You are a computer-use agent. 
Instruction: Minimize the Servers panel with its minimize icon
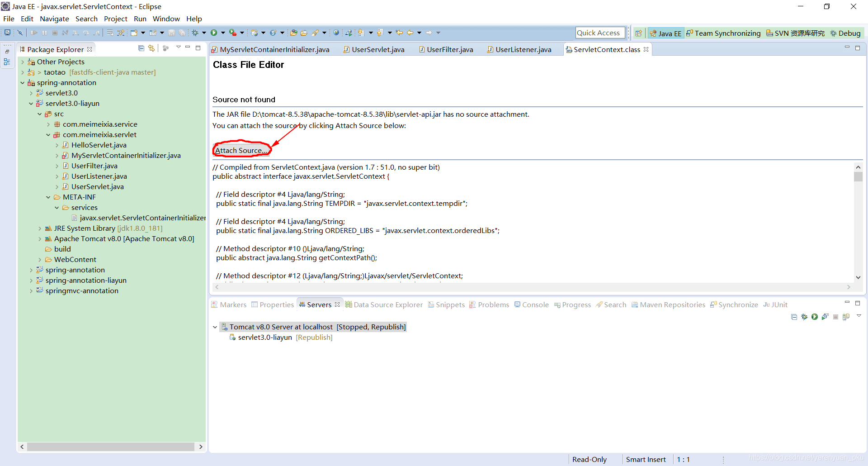(847, 303)
